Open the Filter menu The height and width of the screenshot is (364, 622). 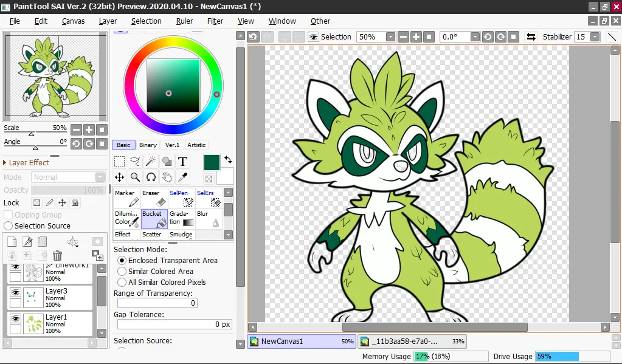point(215,21)
